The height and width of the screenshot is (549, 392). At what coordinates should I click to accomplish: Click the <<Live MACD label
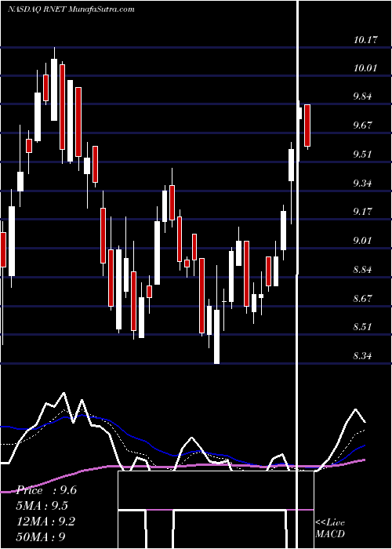click(330, 529)
